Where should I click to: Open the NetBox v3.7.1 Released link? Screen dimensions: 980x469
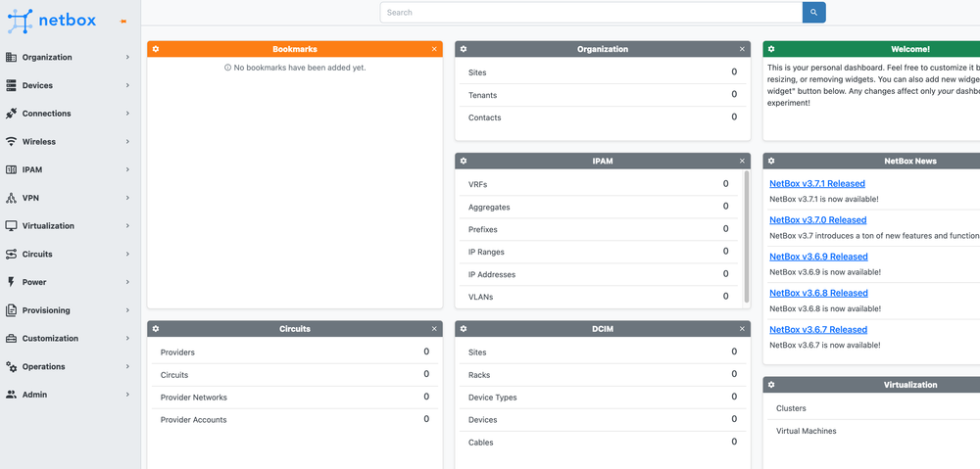coord(816,184)
